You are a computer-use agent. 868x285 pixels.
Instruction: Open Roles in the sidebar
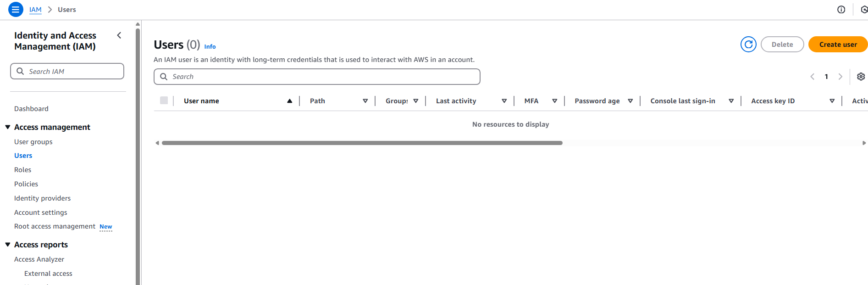click(22, 170)
